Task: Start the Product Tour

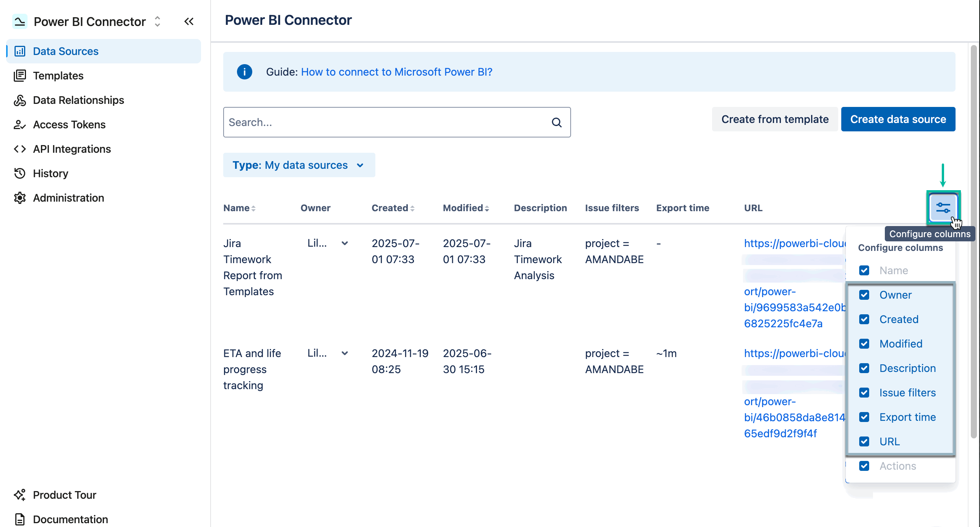Action: click(64, 495)
